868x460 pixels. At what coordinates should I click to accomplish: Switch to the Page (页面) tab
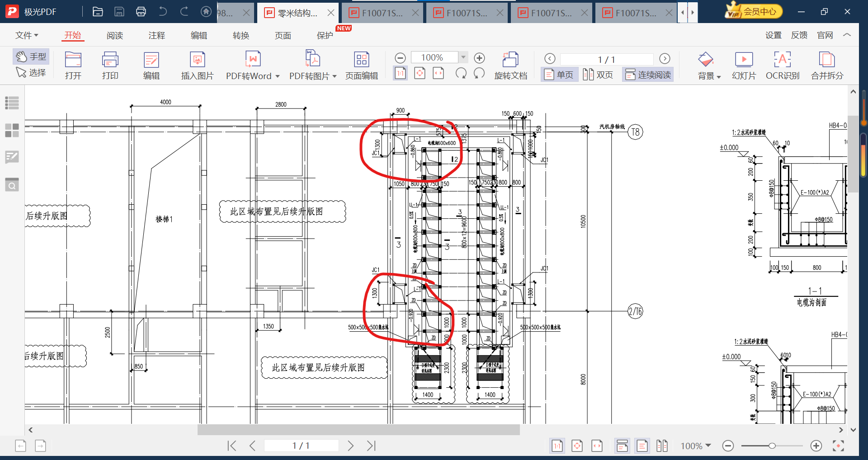coord(283,35)
